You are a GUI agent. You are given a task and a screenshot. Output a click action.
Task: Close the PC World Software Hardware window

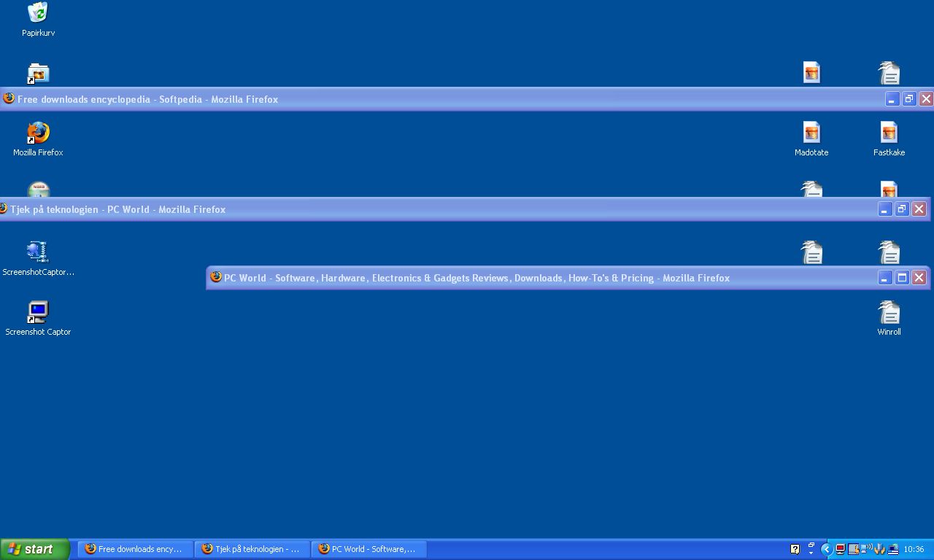[919, 278]
